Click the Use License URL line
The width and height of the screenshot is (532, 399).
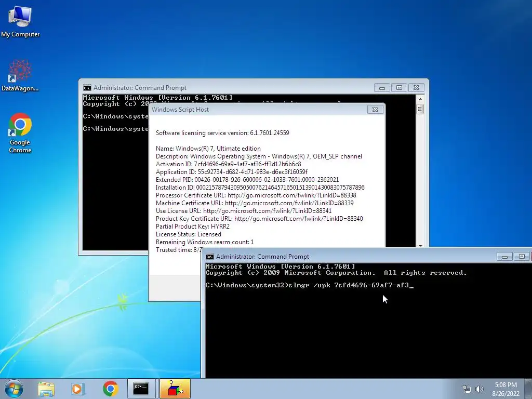(244, 211)
